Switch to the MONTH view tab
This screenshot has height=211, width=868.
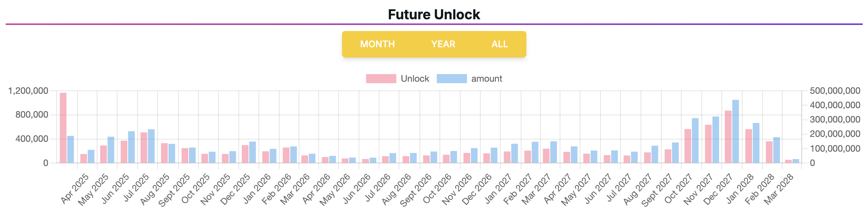(x=377, y=44)
